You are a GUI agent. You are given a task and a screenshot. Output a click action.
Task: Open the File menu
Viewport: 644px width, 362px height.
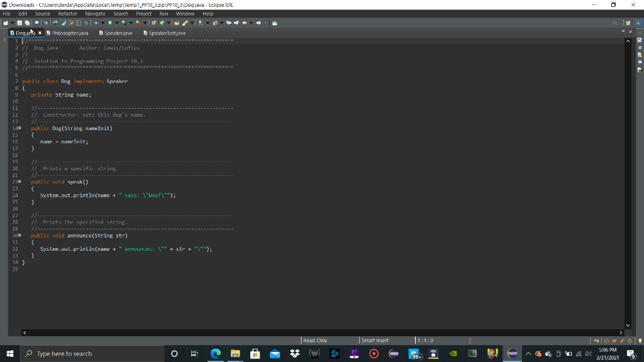click(x=6, y=14)
